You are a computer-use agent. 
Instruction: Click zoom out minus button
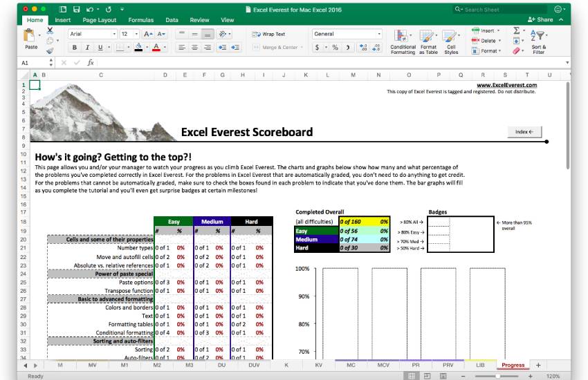pos(463,376)
